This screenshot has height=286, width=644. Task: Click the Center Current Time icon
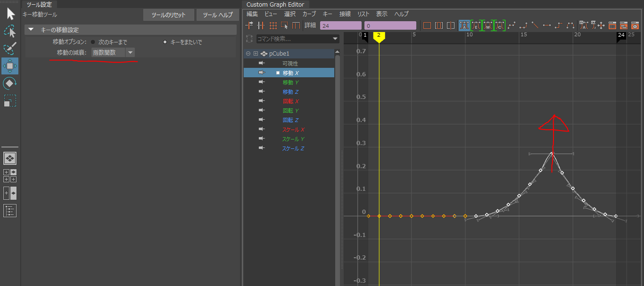click(x=451, y=25)
